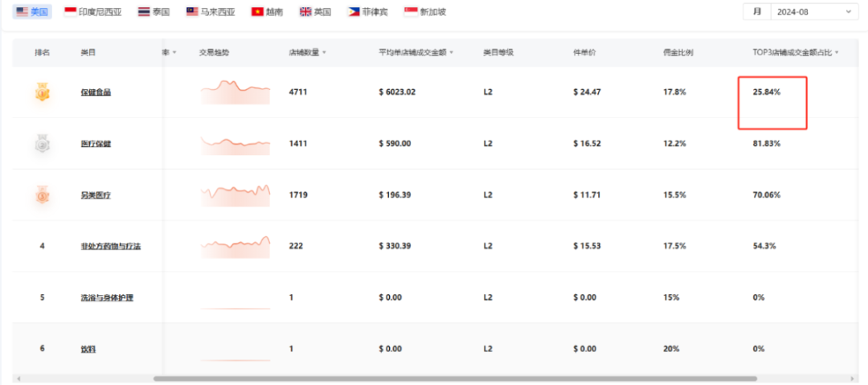Switch to 菲律宾 country tab
Image resolution: width=868 pixels, height=385 pixels.
pyautogui.click(x=368, y=11)
